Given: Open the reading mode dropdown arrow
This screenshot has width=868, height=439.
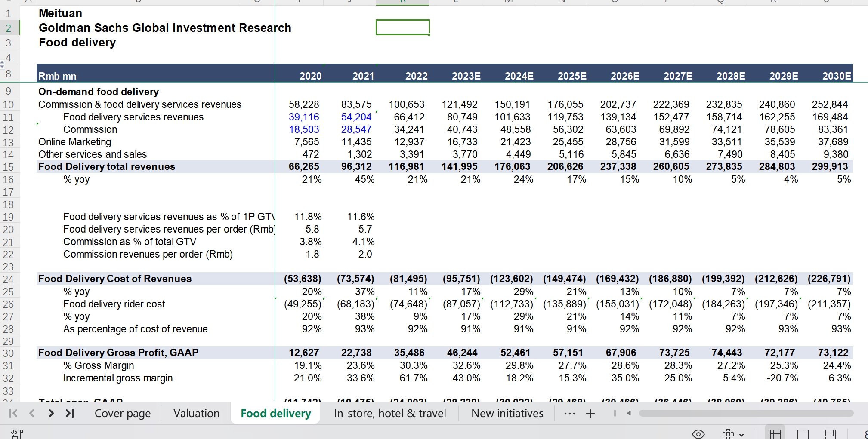Looking at the screenshot, I should [741, 435].
